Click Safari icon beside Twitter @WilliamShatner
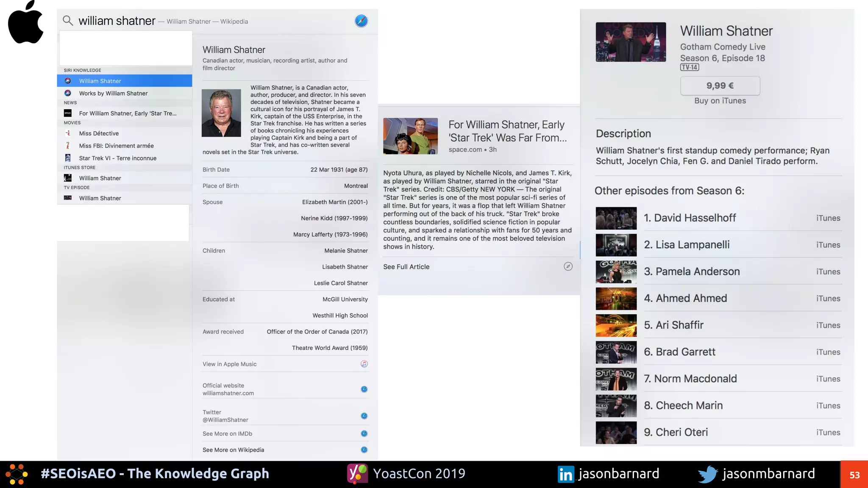868x488 pixels. tap(364, 416)
